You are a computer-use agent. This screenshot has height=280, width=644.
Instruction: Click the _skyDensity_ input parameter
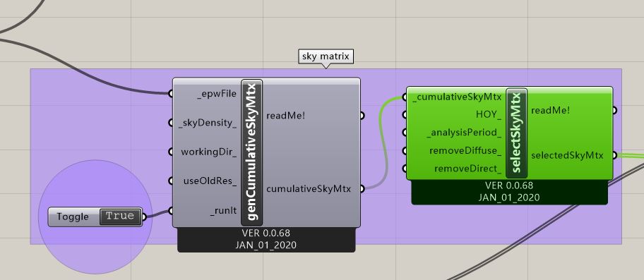pos(208,123)
